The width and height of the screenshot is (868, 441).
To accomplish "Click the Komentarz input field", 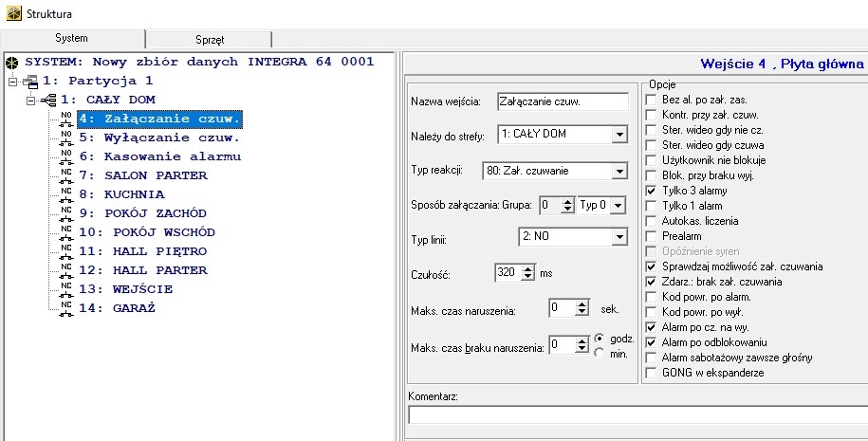I will (x=637, y=415).
